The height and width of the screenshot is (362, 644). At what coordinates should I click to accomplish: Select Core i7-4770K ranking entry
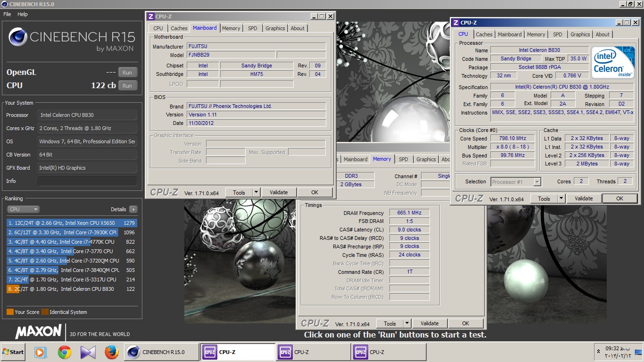pyautogui.click(x=71, y=242)
